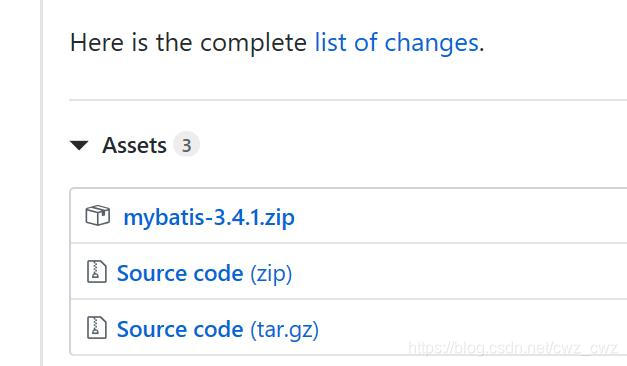Click the period after the list of changes link
Viewport: 627px width, 366px height.
click(x=481, y=50)
